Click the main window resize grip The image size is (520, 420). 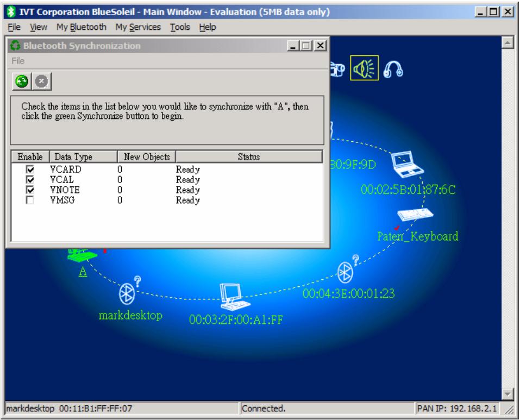pos(509,410)
